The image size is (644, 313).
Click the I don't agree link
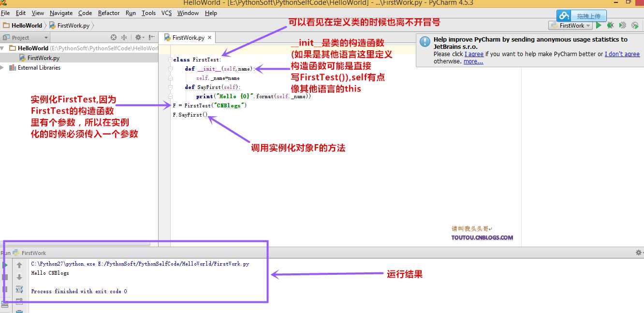pyautogui.click(x=622, y=54)
